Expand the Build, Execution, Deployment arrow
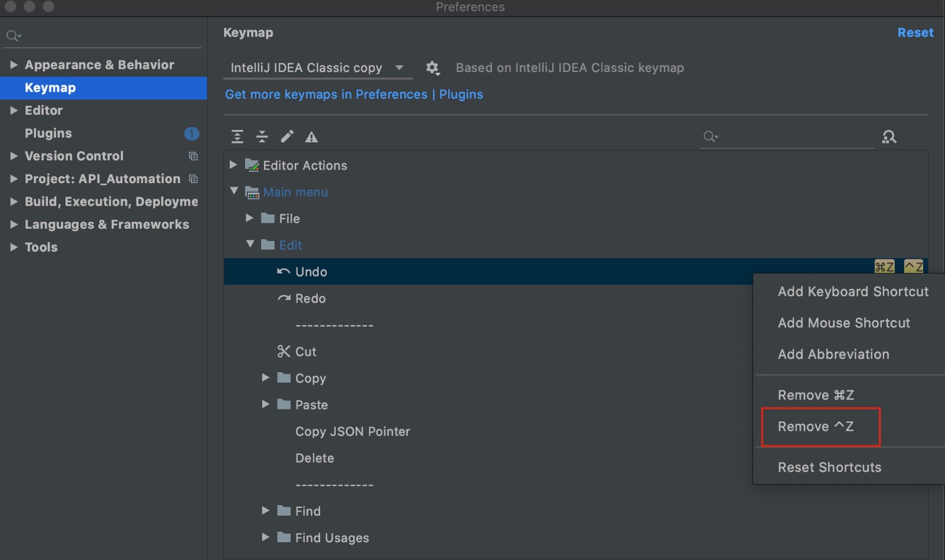This screenshot has height=560, width=945. (14, 201)
